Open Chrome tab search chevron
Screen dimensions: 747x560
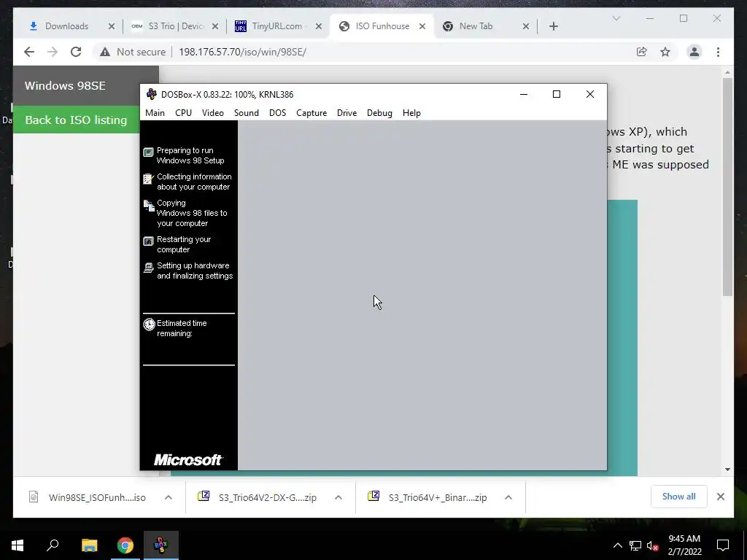point(616,18)
